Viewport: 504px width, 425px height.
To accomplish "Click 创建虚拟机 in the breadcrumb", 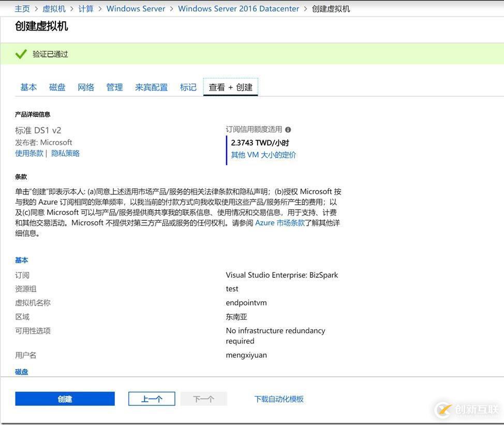I will click(x=331, y=9).
